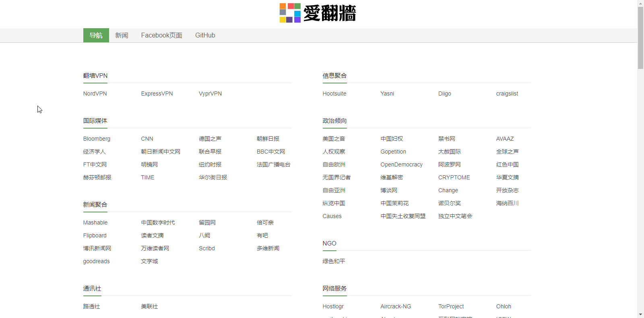Viewport: 644px width, 318px height.
Task: Visit the Change link
Action: pos(448,190)
